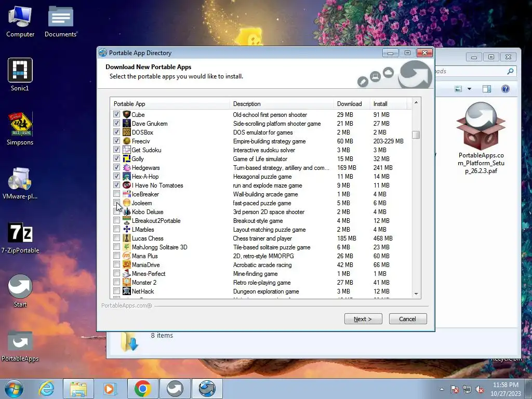Check the Lucas Chess checkbox
Screen dimensions: 532x399
117,238
